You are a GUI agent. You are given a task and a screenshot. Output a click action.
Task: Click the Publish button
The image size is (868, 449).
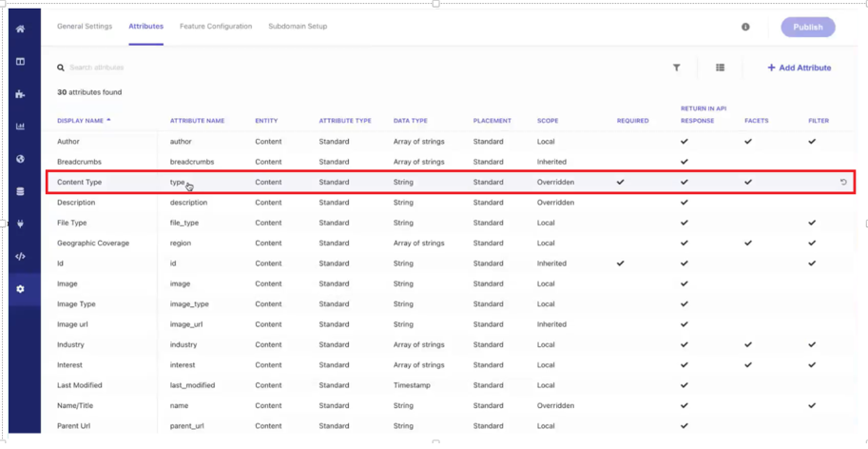coord(808,28)
